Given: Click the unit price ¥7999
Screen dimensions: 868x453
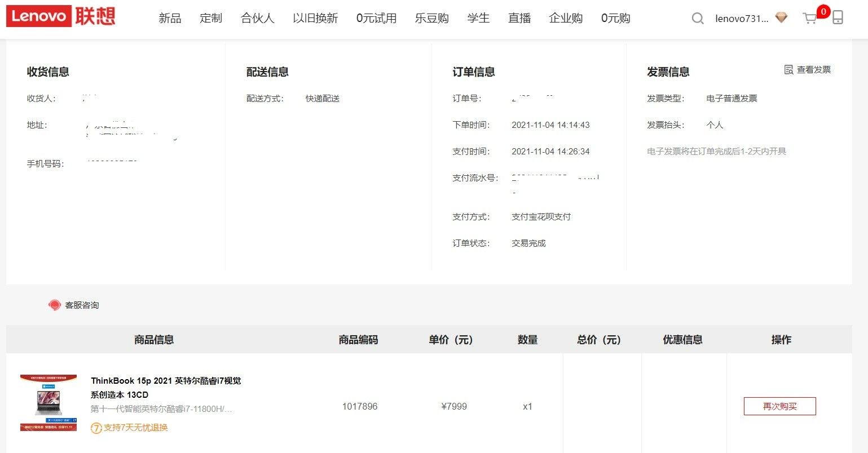Looking at the screenshot, I should (x=454, y=406).
